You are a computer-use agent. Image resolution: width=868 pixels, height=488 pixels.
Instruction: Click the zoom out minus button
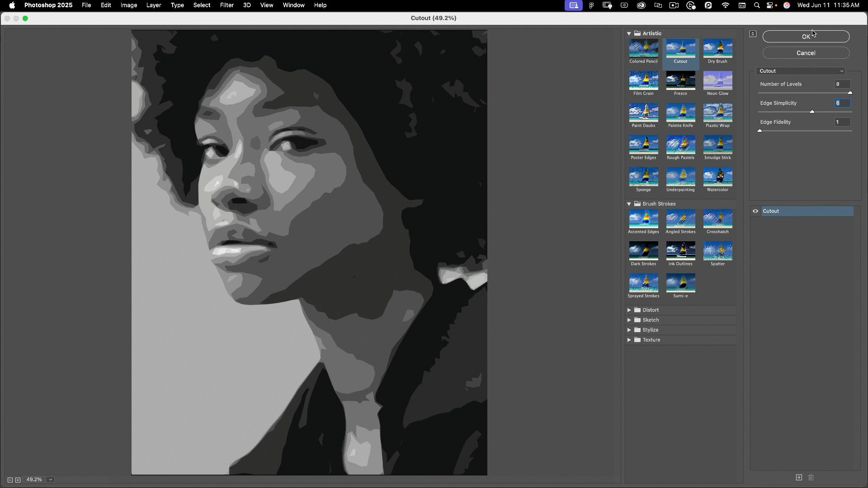click(x=10, y=480)
